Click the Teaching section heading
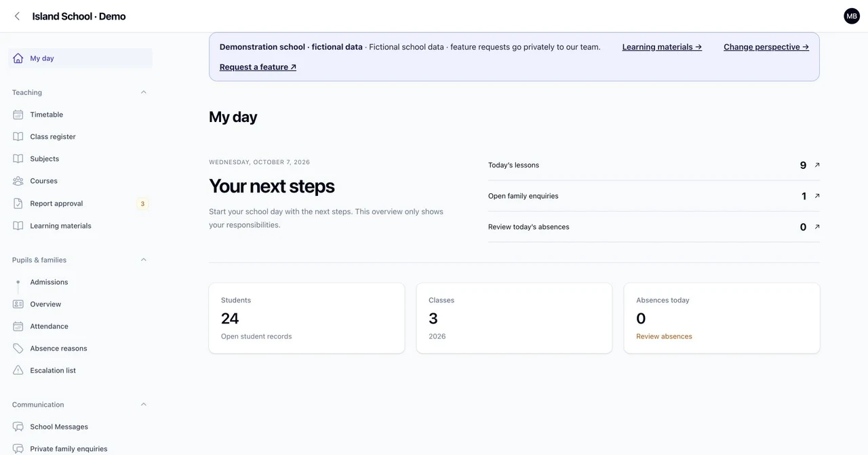The height and width of the screenshot is (455, 868). (x=27, y=92)
